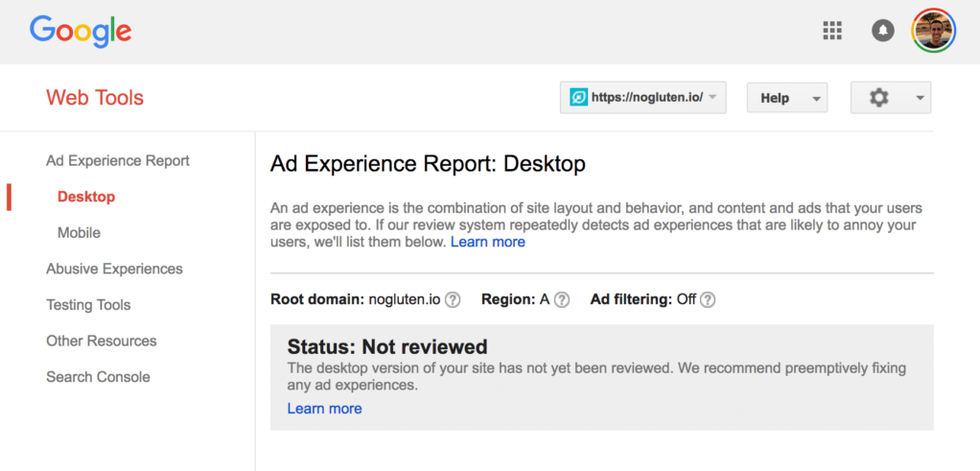Click the nogluten.io site favicon icon
This screenshot has width=980, height=471.
pyautogui.click(x=578, y=98)
